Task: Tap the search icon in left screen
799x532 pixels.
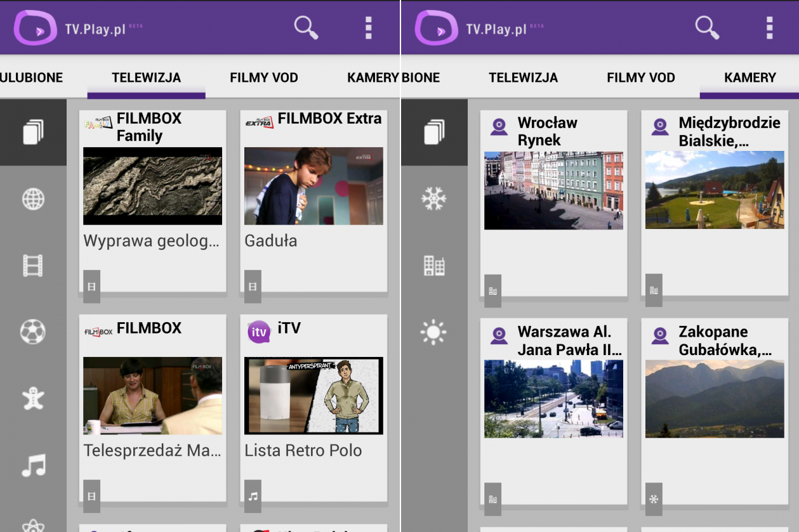Action: [x=306, y=28]
